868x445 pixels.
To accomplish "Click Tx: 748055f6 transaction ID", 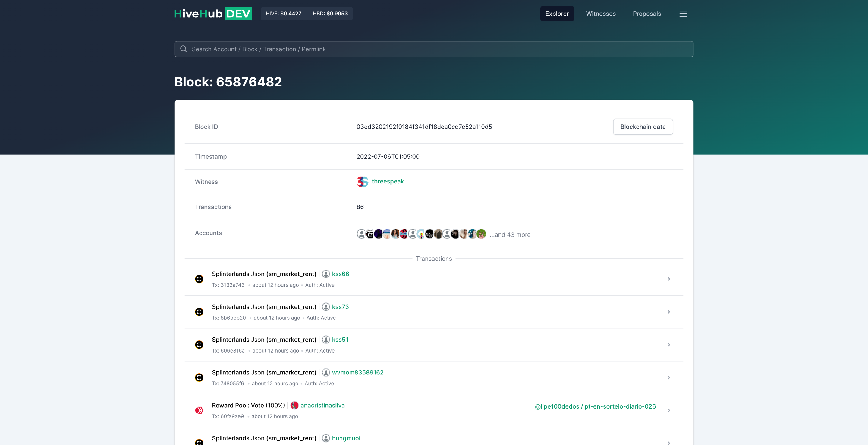I will coord(228,383).
